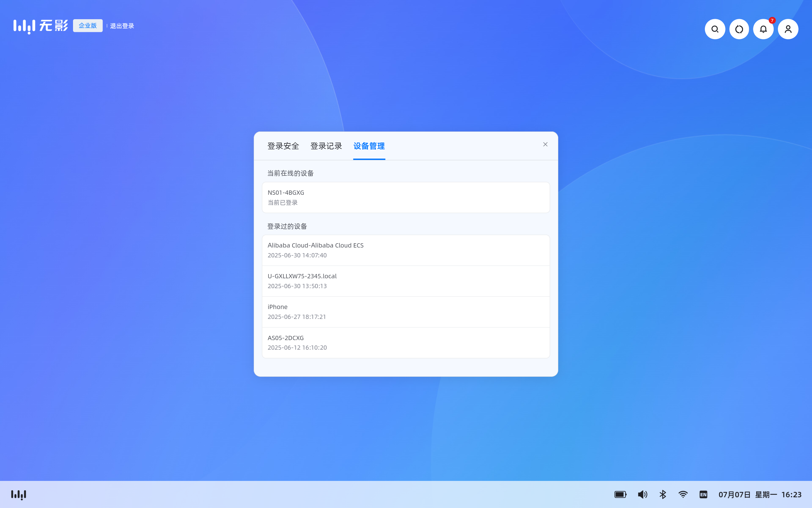Open the user profile icon
812x508 pixels.
(788, 29)
